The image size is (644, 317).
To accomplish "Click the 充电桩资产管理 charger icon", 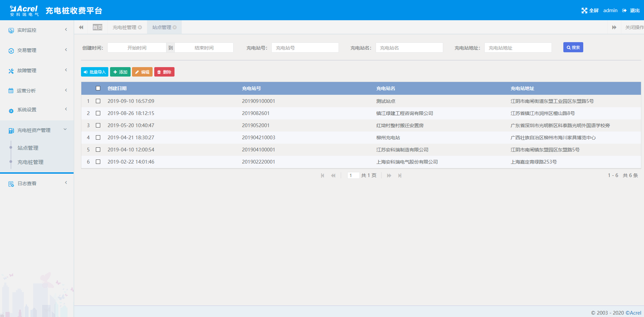I will point(11,131).
